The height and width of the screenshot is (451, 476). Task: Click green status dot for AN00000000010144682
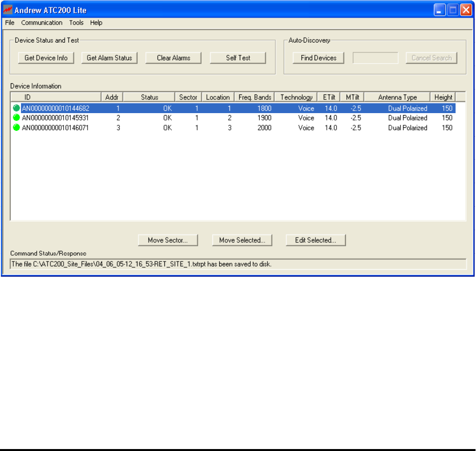pos(17,108)
